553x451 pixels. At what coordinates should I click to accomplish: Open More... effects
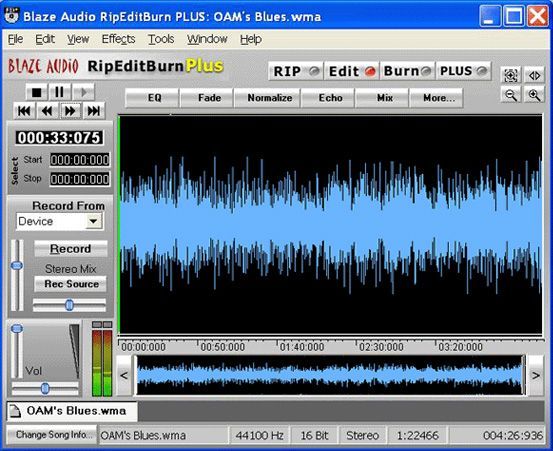(437, 98)
